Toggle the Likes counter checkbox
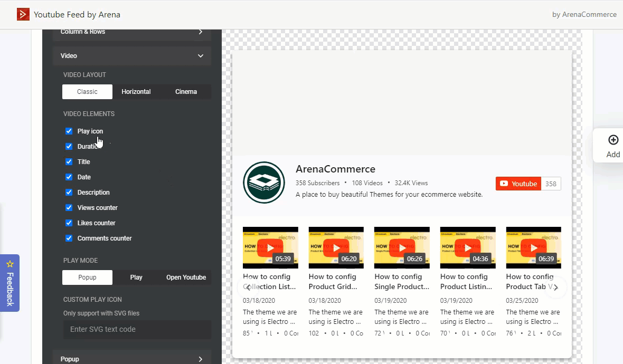Screen dimensions: 623x364 pos(69,223)
